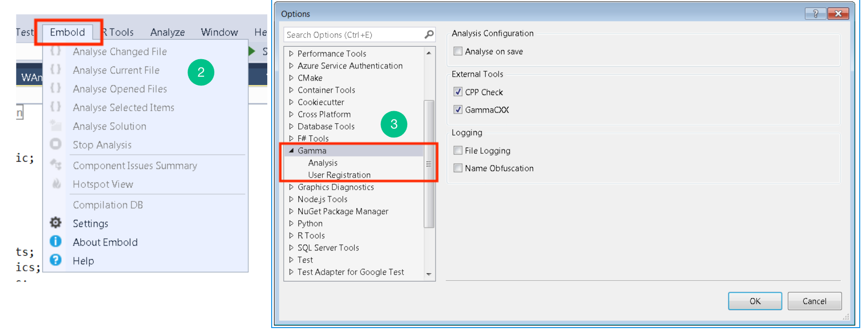Click the Analyse Selected Items braces icon
Viewport: 868px width, 331px height.
pyautogui.click(x=56, y=107)
